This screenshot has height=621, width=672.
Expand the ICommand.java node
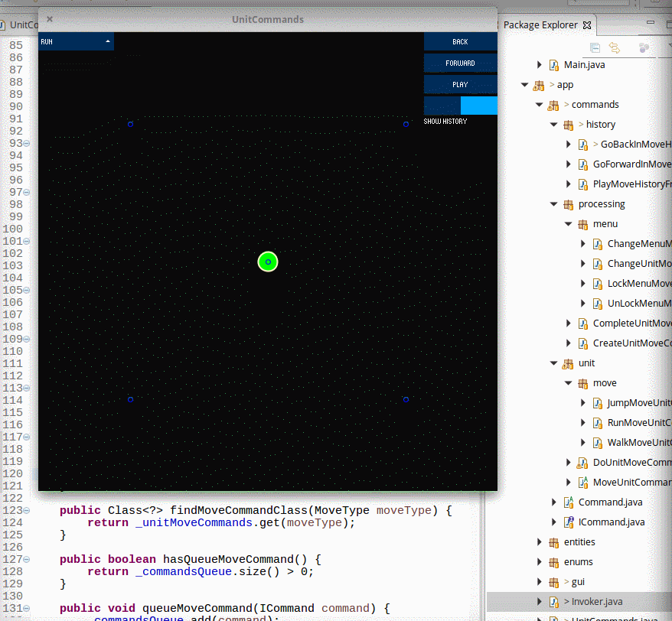tap(553, 522)
